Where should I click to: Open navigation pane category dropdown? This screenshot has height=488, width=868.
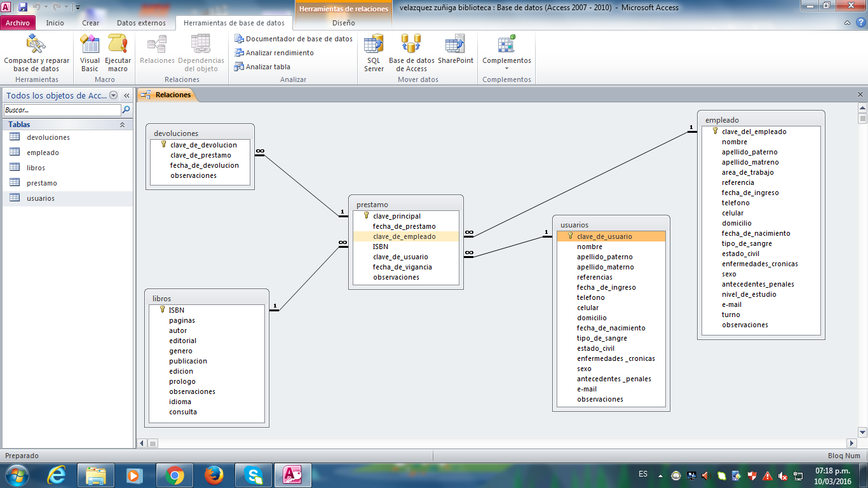pyautogui.click(x=114, y=95)
